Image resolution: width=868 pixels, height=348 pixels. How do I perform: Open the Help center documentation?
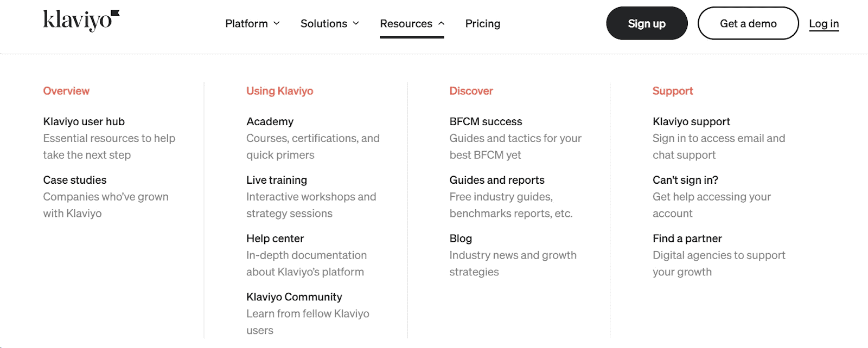tap(275, 238)
